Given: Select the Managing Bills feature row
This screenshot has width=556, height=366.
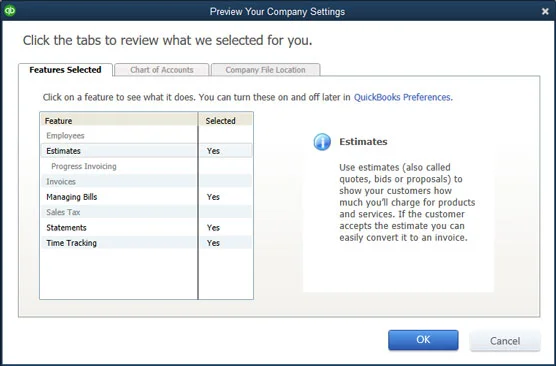Looking at the screenshot, I should pyautogui.click(x=146, y=197).
